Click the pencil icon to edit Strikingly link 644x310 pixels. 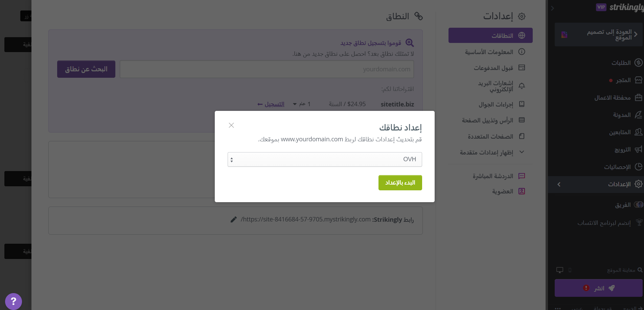point(233,219)
